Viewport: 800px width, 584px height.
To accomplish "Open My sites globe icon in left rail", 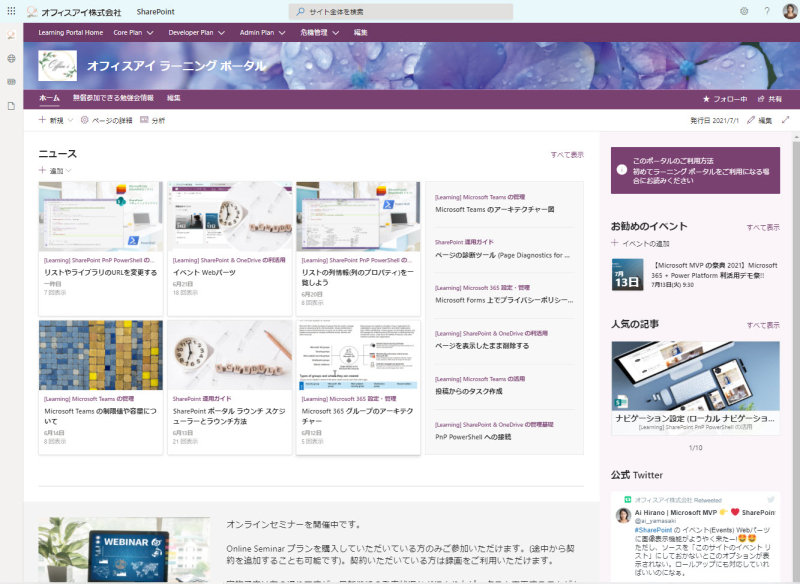I will (x=11, y=59).
